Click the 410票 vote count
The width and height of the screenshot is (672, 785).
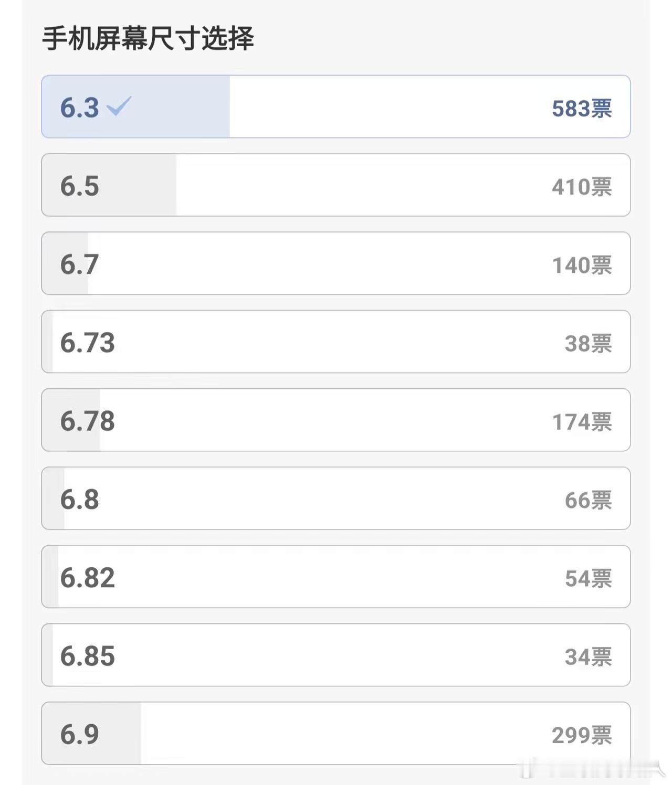pyautogui.click(x=581, y=187)
